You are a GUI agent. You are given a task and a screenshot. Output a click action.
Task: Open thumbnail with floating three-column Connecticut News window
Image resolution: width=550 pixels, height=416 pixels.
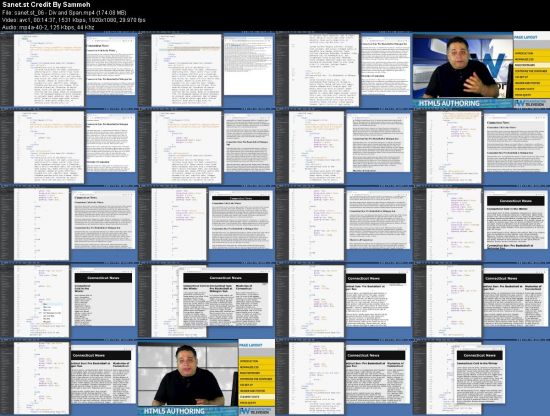tap(206, 301)
